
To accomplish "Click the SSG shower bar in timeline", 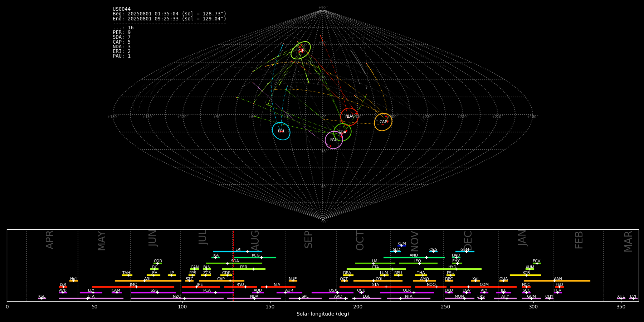I will pyautogui.click(x=153, y=292).
